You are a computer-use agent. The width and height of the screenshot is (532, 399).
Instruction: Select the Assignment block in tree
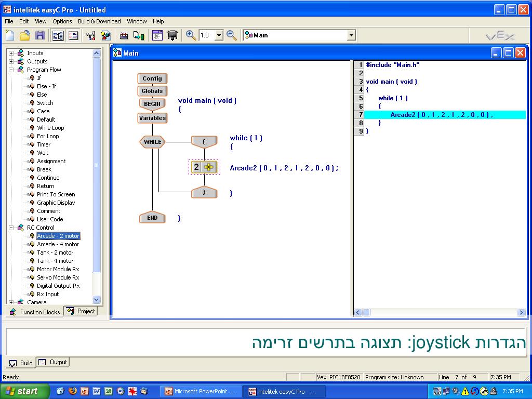point(51,161)
